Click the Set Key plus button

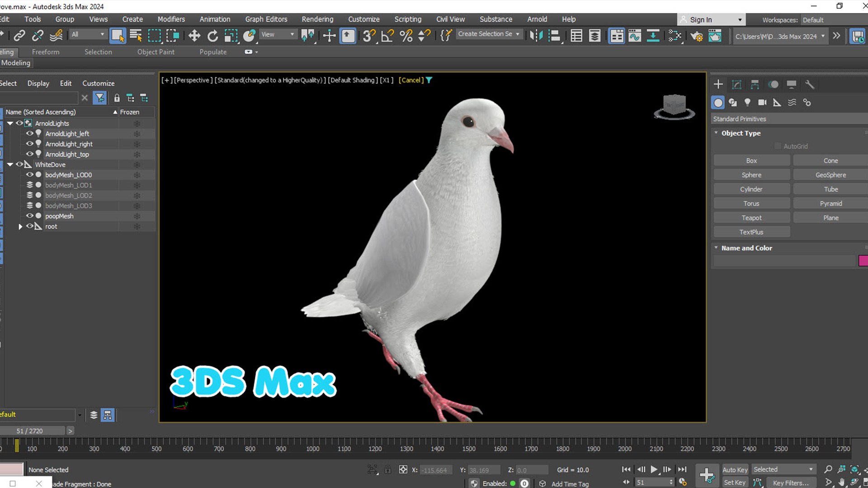(x=707, y=475)
